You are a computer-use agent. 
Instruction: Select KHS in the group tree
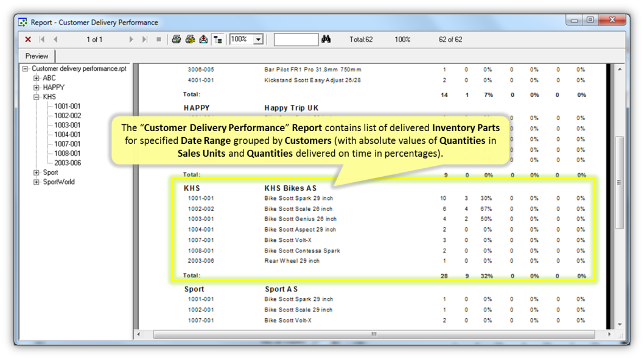coord(49,97)
